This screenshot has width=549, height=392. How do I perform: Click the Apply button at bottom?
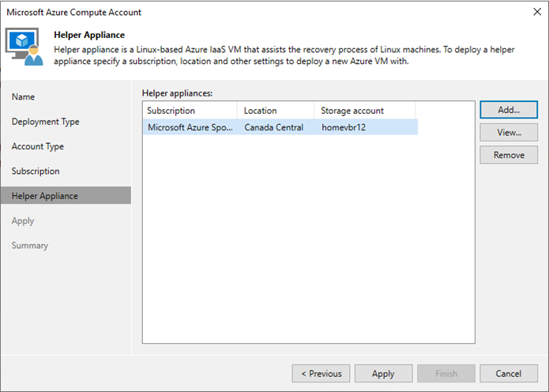(x=383, y=374)
